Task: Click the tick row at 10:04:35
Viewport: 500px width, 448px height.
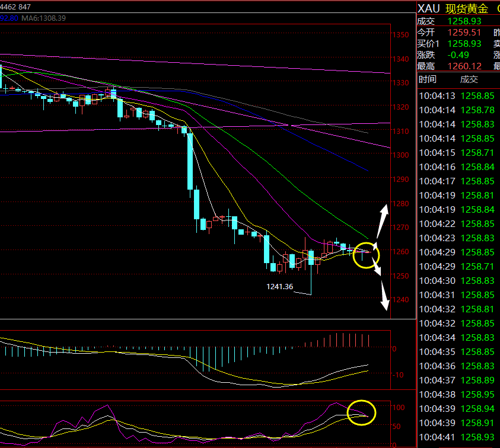Action: (457, 351)
